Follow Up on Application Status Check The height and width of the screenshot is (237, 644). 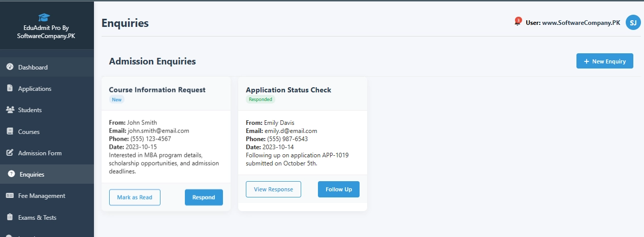coord(339,189)
